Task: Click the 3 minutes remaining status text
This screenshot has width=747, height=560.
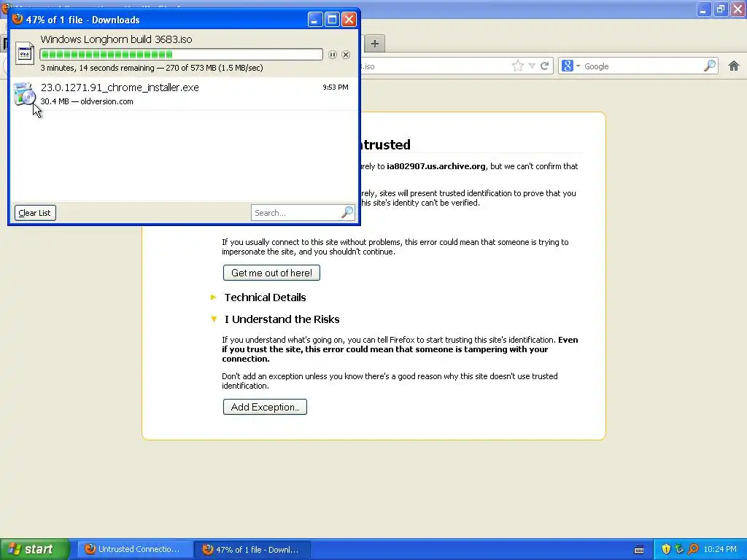Action: [x=152, y=68]
